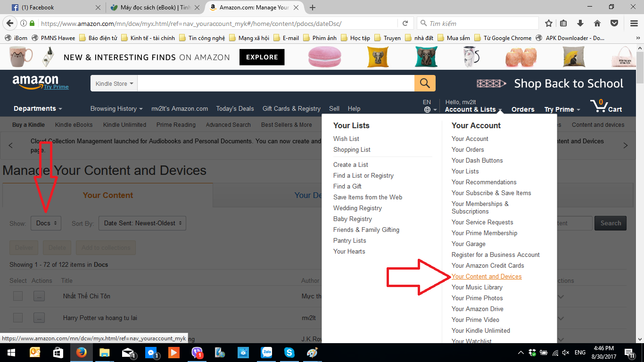Open Firefox from the taskbar
Viewport: 644px width, 362px height.
(81, 353)
